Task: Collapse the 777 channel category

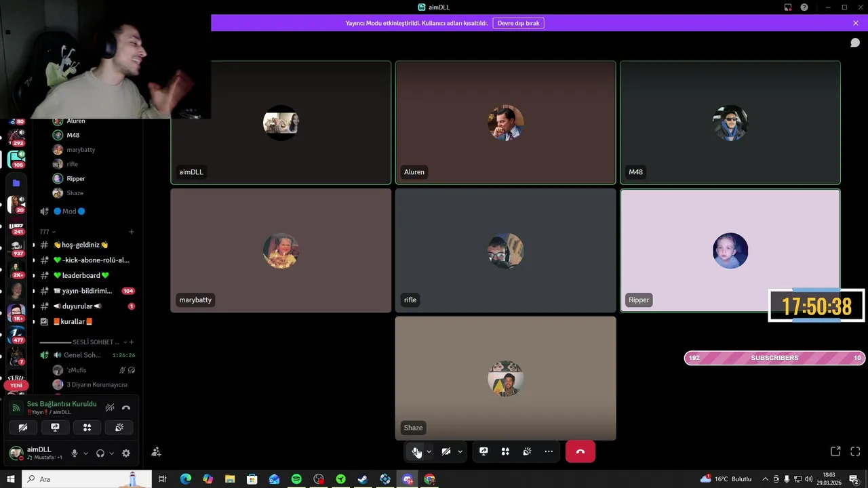Action: (x=47, y=232)
